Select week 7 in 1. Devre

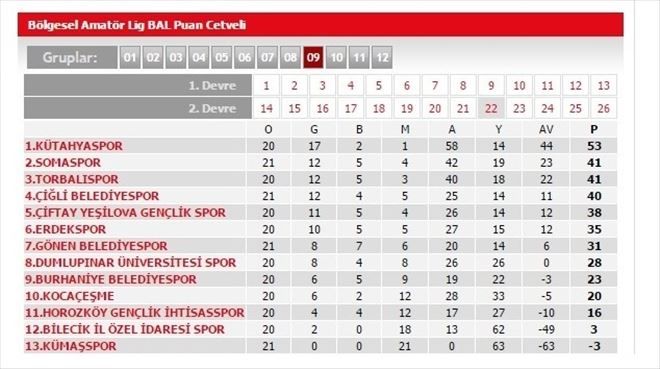(x=435, y=86)
